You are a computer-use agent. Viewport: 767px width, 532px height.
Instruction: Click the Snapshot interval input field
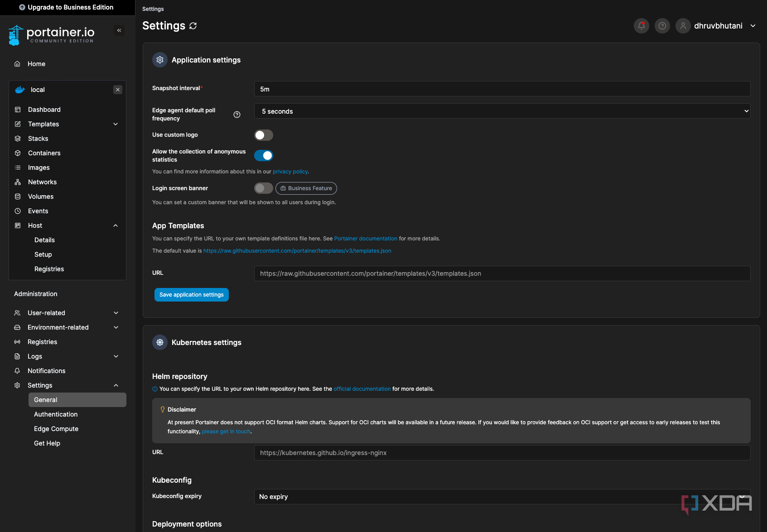(x=502, y=89)
